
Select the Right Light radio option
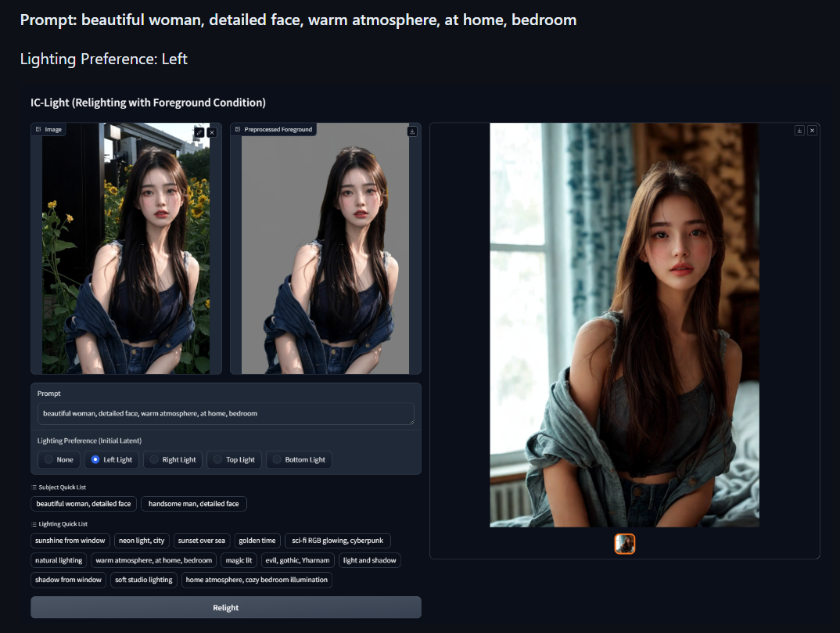point(173,460)
